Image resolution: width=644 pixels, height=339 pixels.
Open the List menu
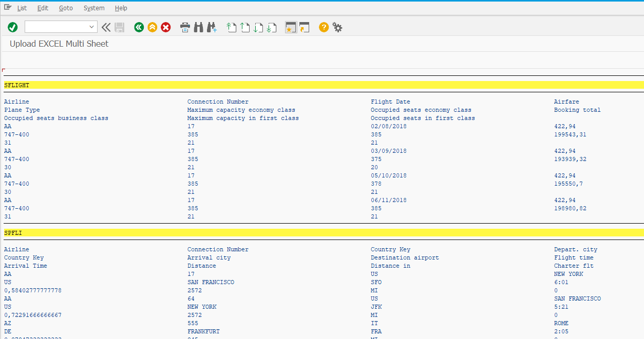coord(22,8)
